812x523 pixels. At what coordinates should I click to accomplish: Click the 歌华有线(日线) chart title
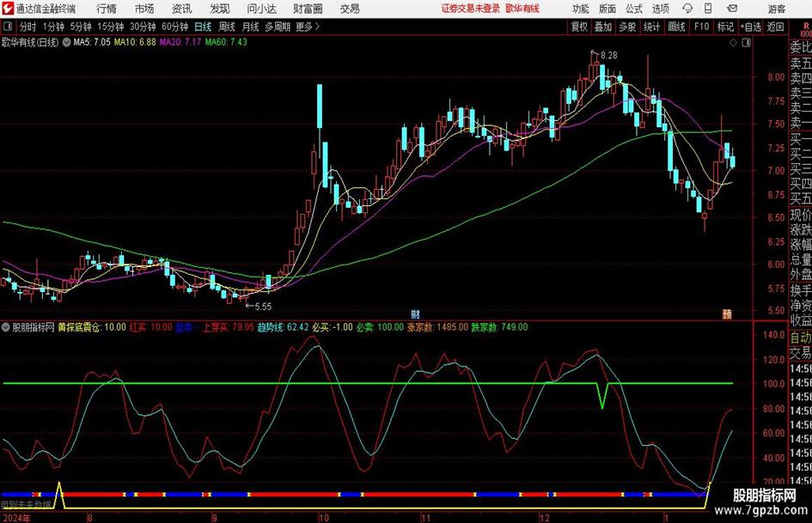[30, 42]
